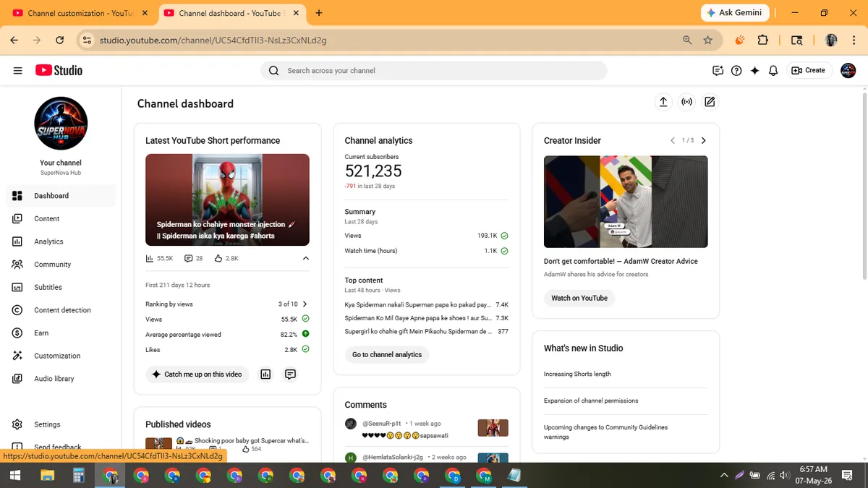868x488 pixels.
Task: Click Ask Gemini button
Action: pos(735,13)
